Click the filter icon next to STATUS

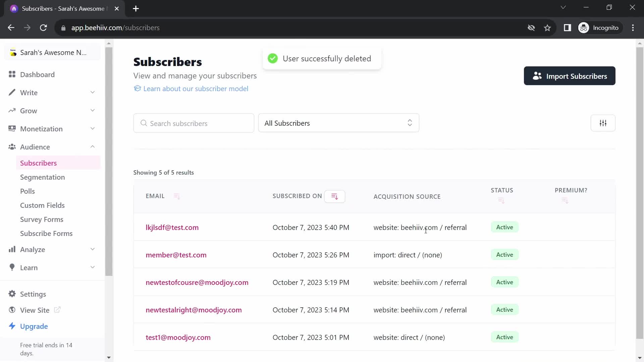pos(501,200)
